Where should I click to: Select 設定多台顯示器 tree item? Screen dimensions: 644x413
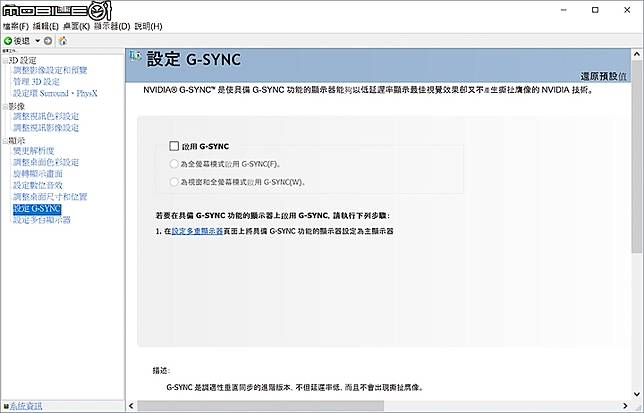pyautogui.click(x=42, y=220)
